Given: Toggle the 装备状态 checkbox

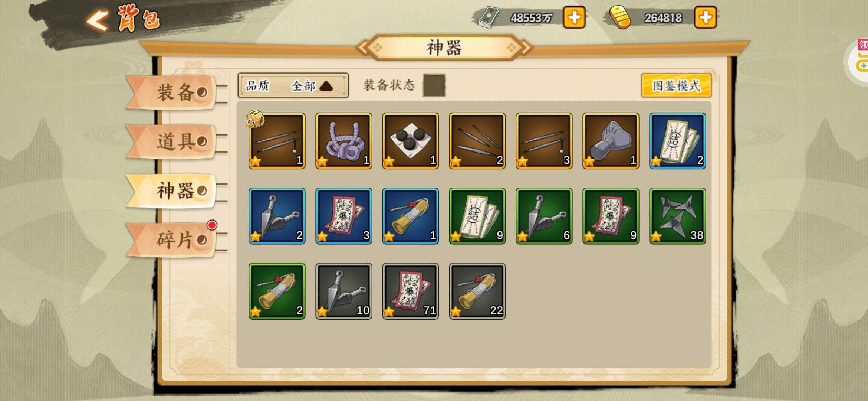Looking at the screenshot, I should (x=434, y=85).
